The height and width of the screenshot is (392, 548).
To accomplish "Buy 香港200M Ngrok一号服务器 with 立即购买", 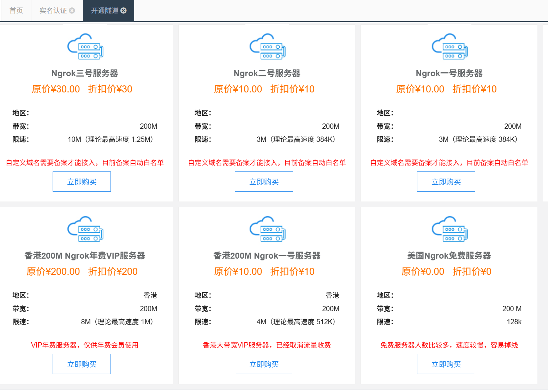I will [x=264, y=364].
